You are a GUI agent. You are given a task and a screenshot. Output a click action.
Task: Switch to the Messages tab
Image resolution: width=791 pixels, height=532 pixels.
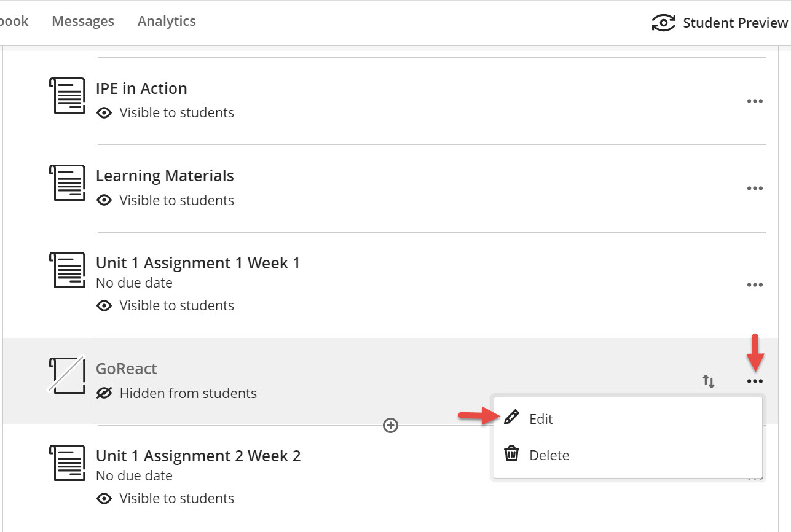click(83, 21)
